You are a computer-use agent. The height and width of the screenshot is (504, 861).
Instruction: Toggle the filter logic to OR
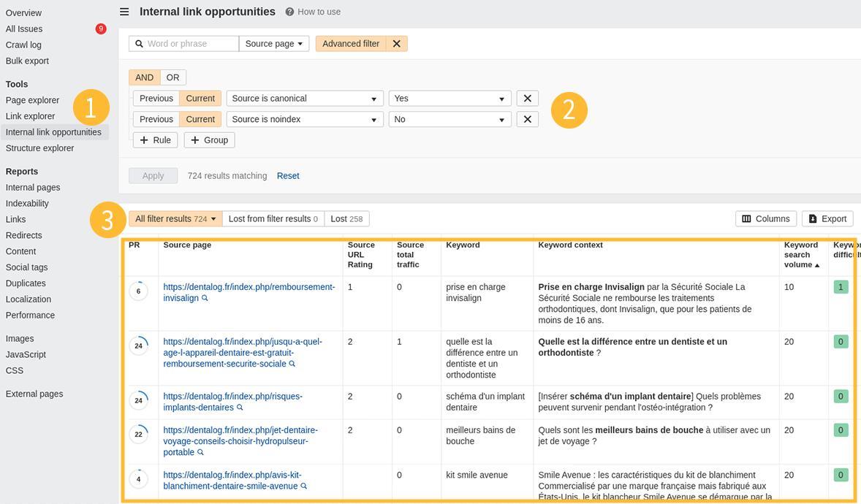tap(172, 77)
